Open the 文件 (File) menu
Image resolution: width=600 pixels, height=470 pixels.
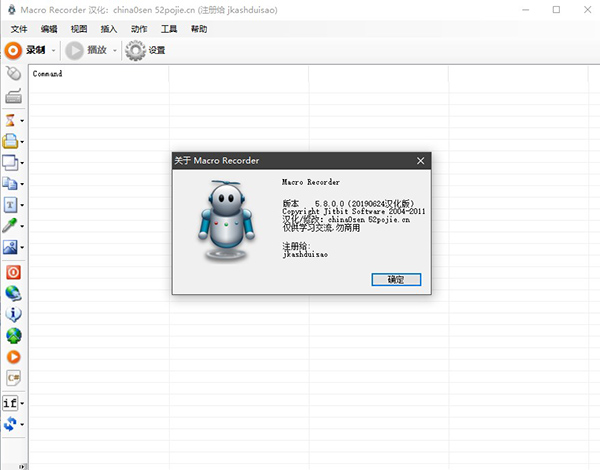pos(19,29)
